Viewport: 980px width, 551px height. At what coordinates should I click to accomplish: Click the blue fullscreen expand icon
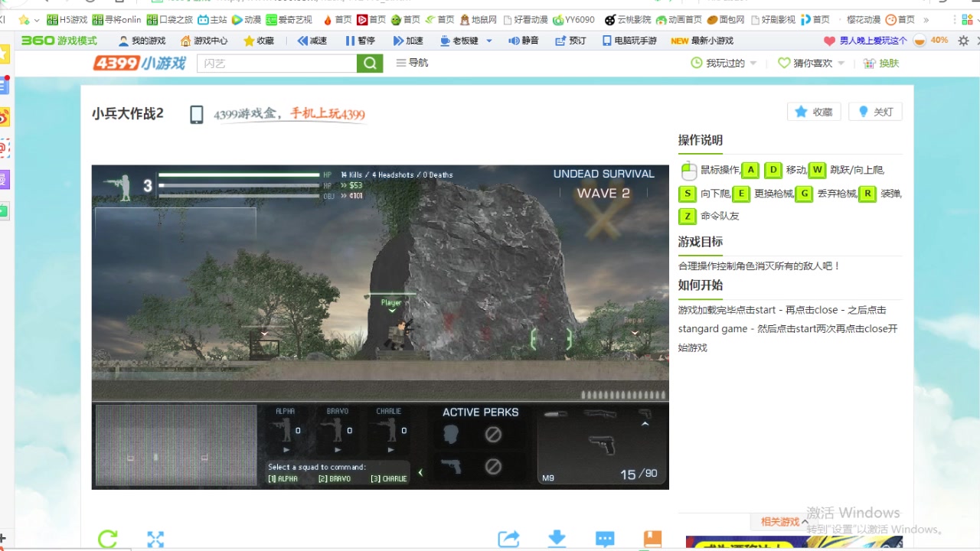pos(155,540)
